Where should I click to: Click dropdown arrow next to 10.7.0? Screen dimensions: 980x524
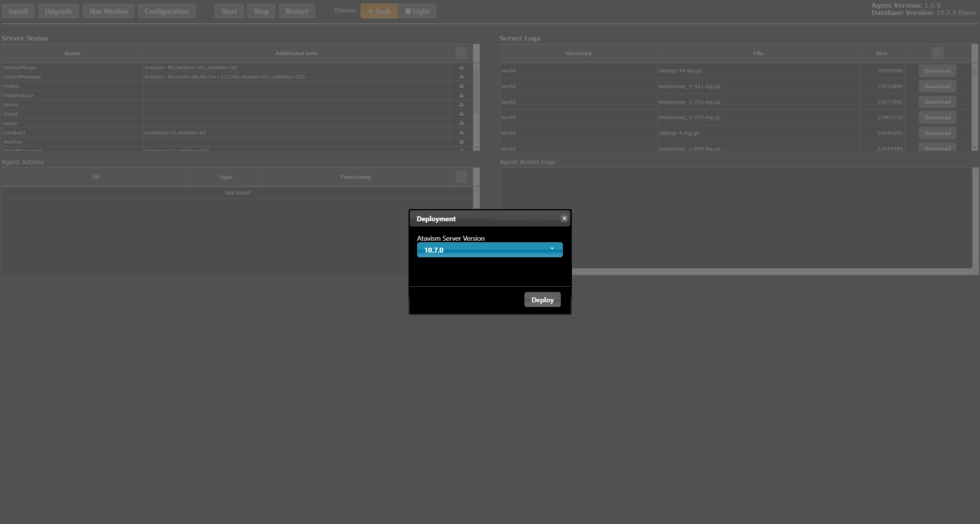pos(552,249)
